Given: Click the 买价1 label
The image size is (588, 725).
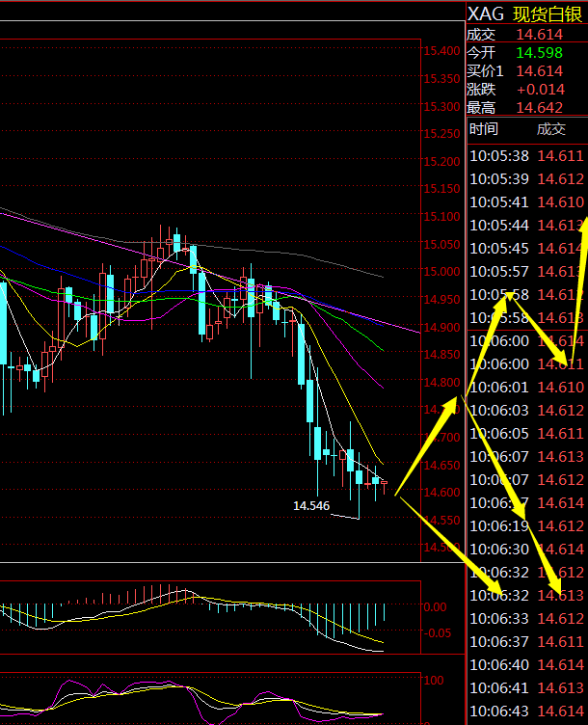Looking at the screenshot, I should [x=485, y=70].
